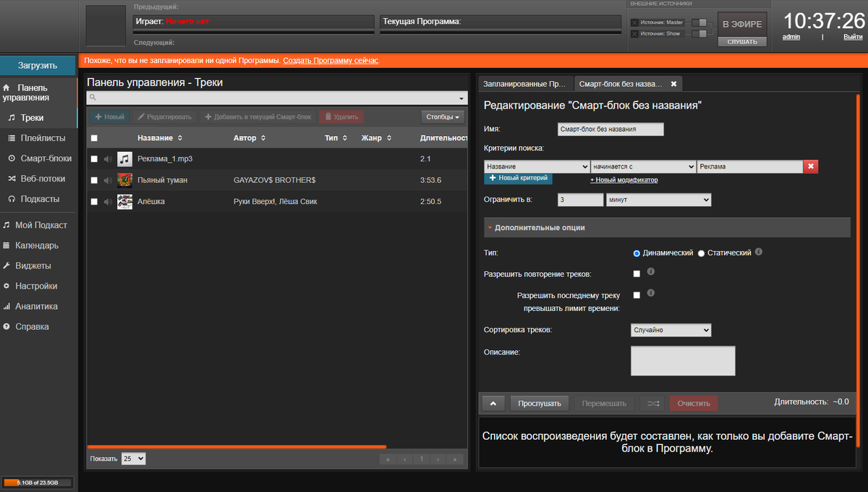Click the magnifier icon in track search
This screenshot has width=868, height=492.
[x=93, y=98]
